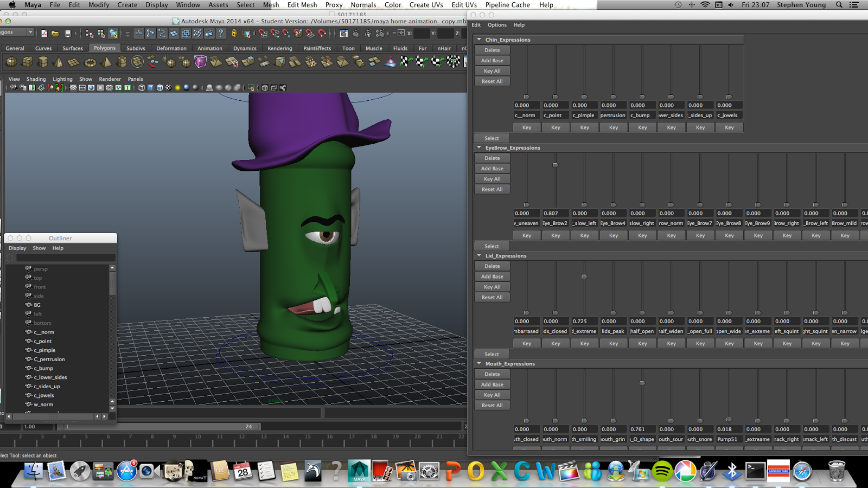868x488 pixels.
Task: Click the polygon cube shelf icon
Action: click(27, 62)
